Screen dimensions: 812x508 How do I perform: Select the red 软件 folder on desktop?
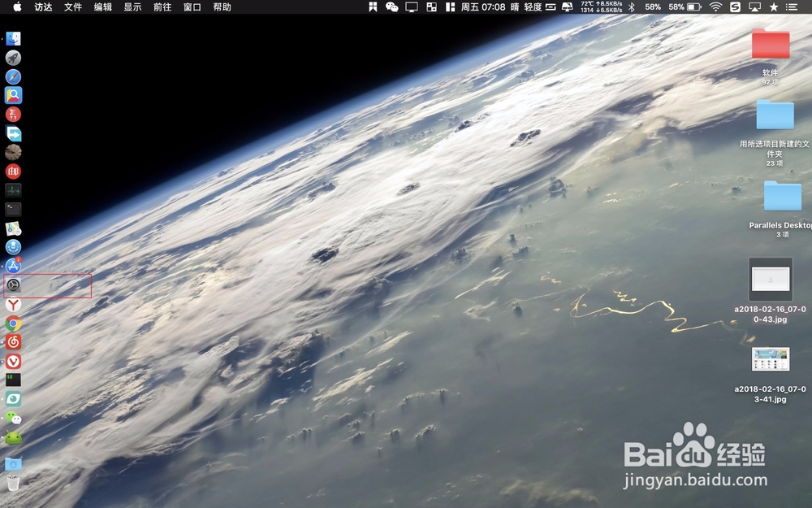pos(771,44)
